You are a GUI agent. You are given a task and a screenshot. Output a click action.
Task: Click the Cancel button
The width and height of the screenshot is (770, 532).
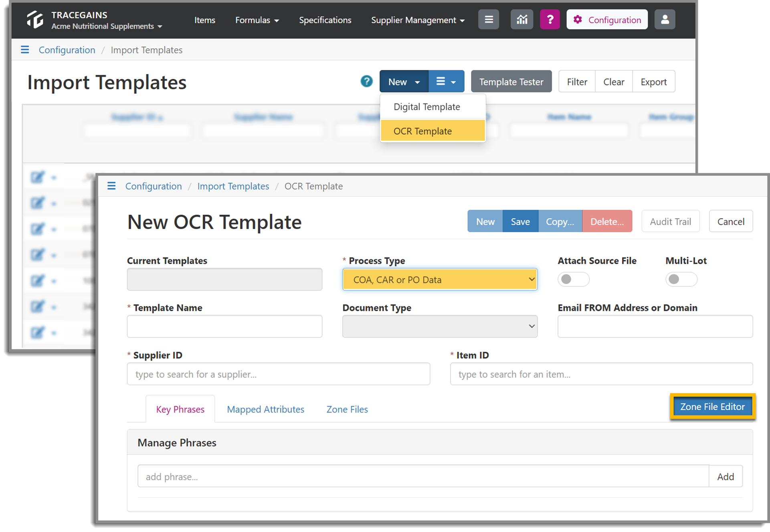click(731, 221)
